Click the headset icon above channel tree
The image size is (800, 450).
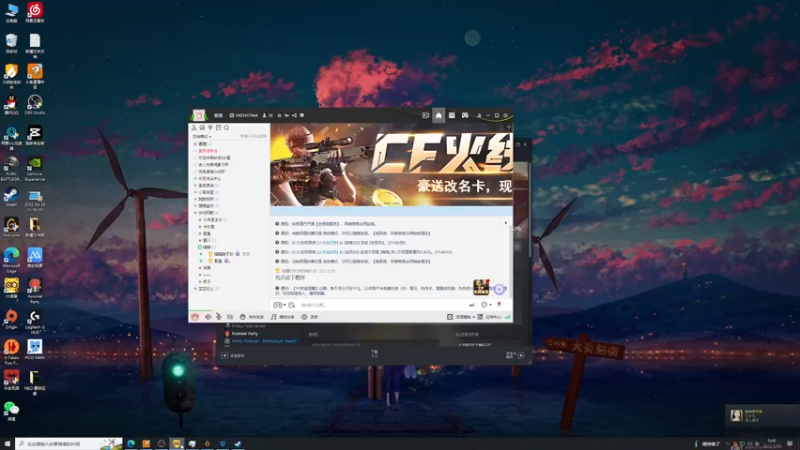pyautogui.click(x=202, y=128)
